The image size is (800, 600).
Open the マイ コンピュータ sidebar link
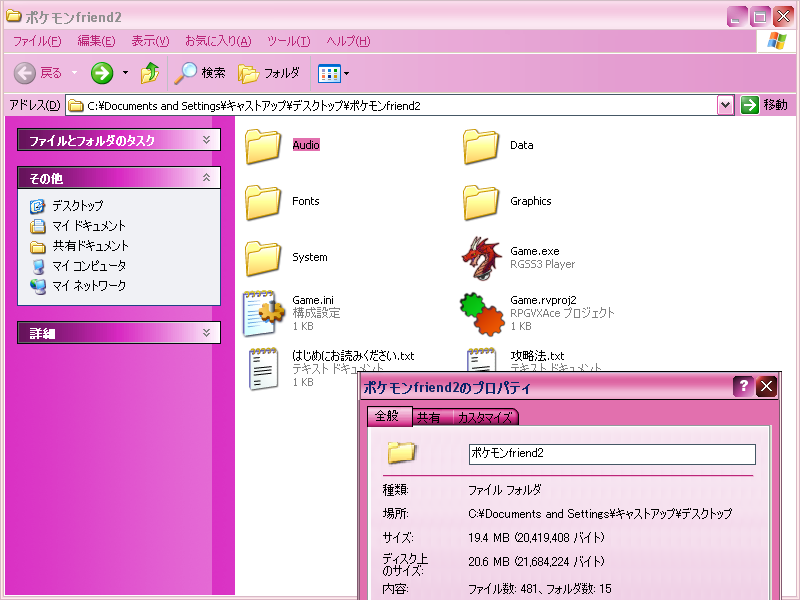pyautogui.click(x=89, y=266)
